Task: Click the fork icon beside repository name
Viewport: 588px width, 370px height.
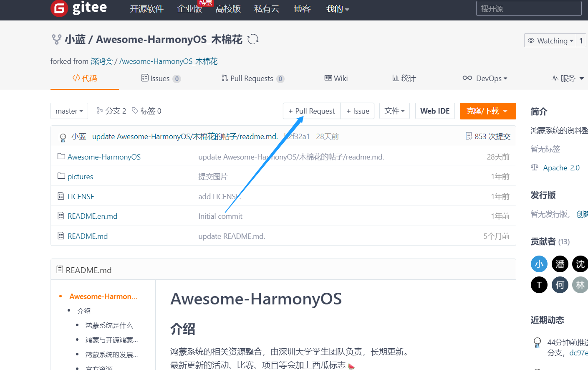Action: tap(56, 40)
